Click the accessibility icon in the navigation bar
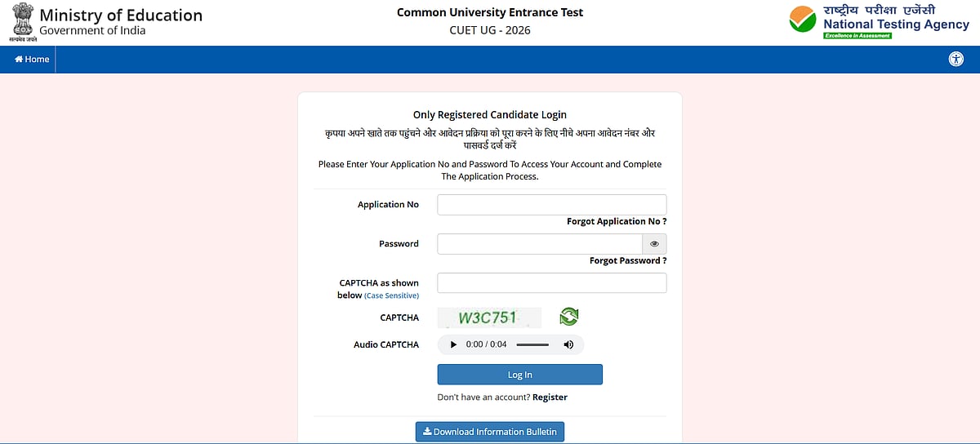The width and height of the screenshot is (980, 444). pos(956,60)
